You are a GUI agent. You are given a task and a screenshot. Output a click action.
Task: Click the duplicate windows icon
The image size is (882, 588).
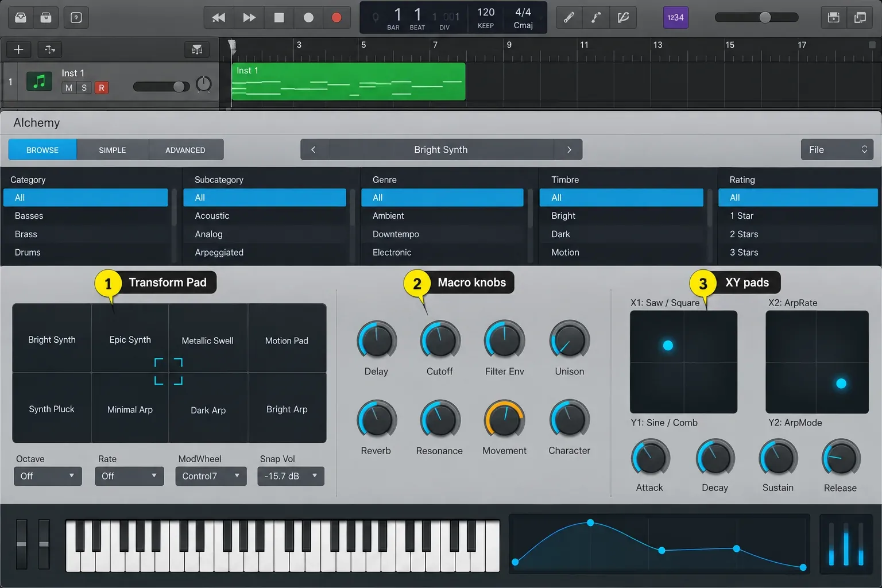coord(860,18)
